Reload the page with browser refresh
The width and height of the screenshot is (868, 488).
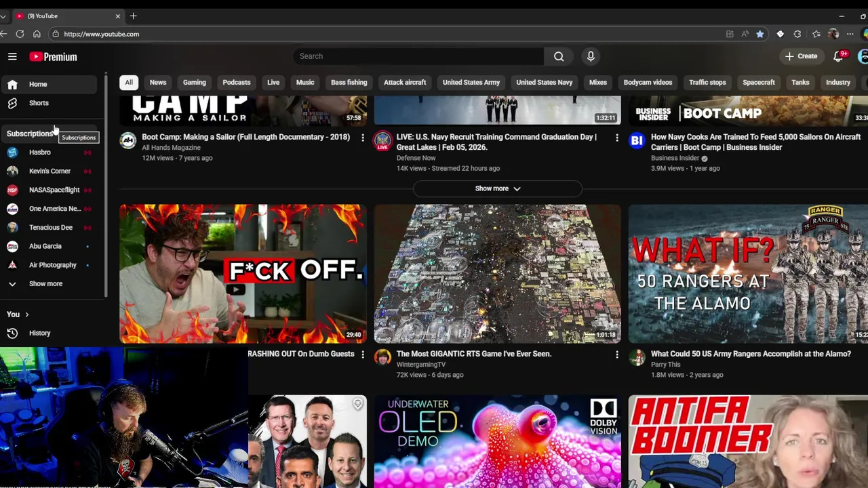[x=20, y=34]
